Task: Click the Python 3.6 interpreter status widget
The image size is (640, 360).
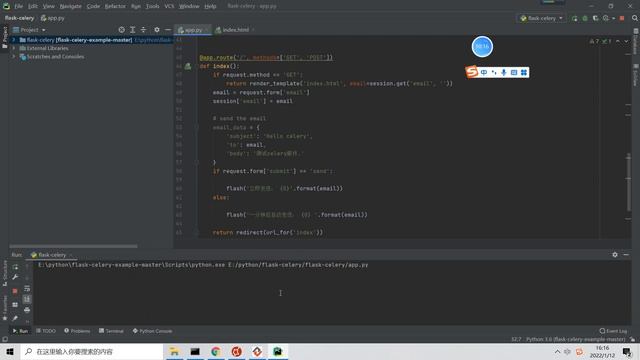Action: (575, 340)
